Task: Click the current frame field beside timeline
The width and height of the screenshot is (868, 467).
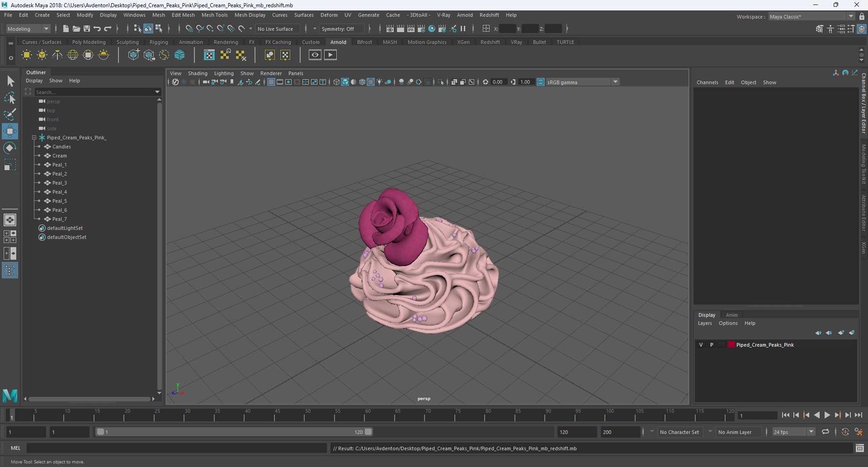Action: pos(758,415)
